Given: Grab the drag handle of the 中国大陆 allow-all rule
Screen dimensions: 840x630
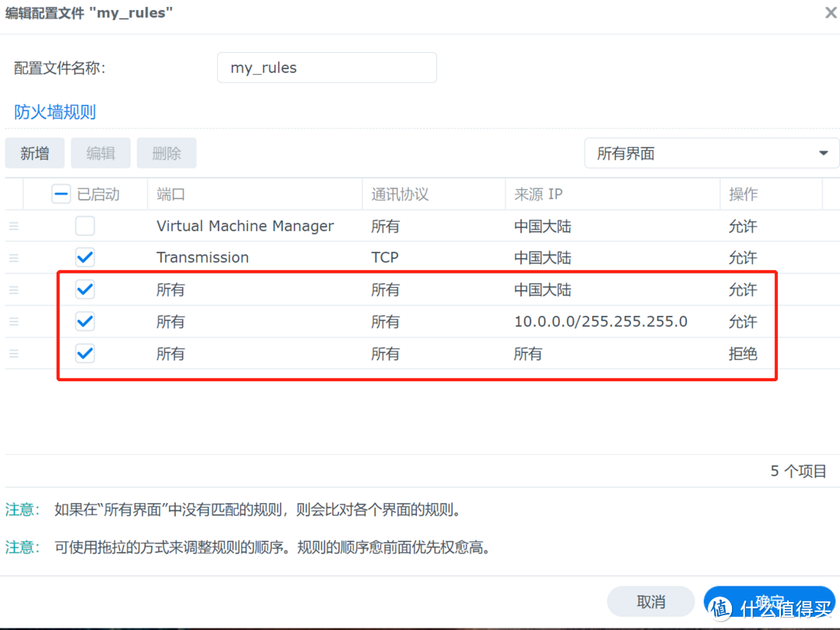Looking at the screenshot, I should [14, 289].
